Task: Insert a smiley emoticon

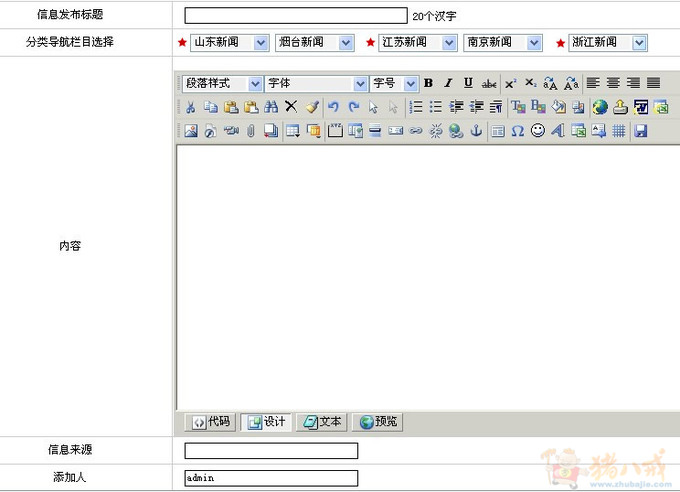Action: coord(538,131)
